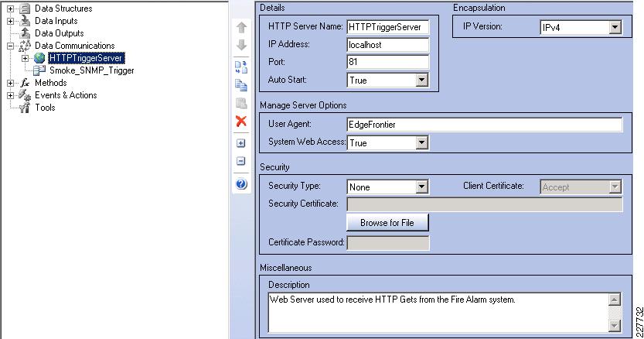The height and width of the screenshot is (339, 644).
Task: Select HTTPTriggerServer tree item
Action: click(x=86, y=58)
